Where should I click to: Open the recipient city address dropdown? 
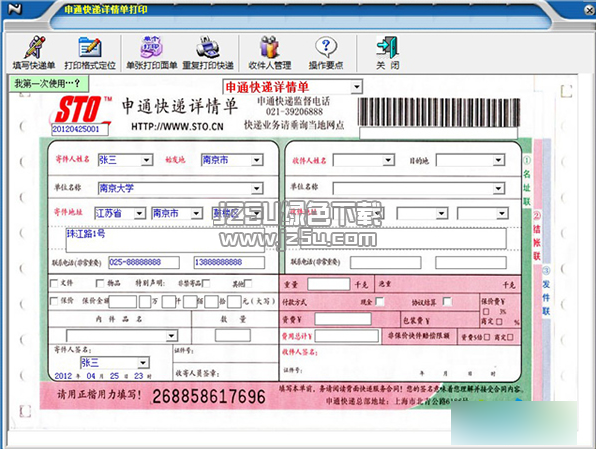tap(441, 213)
